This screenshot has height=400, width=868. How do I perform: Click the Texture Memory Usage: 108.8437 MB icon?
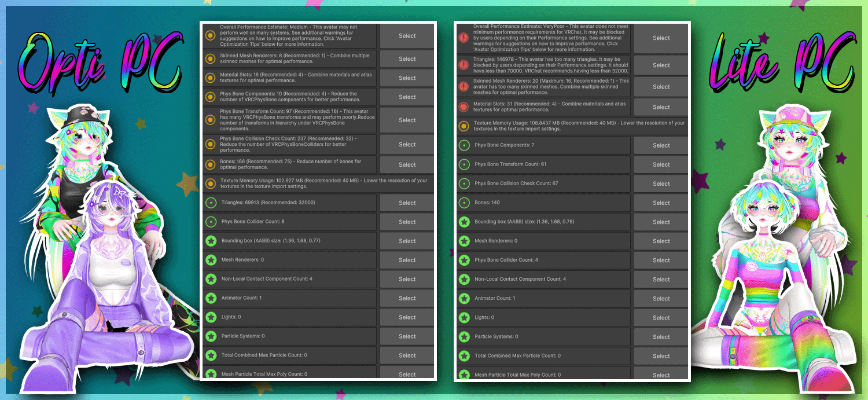(464, 126)
